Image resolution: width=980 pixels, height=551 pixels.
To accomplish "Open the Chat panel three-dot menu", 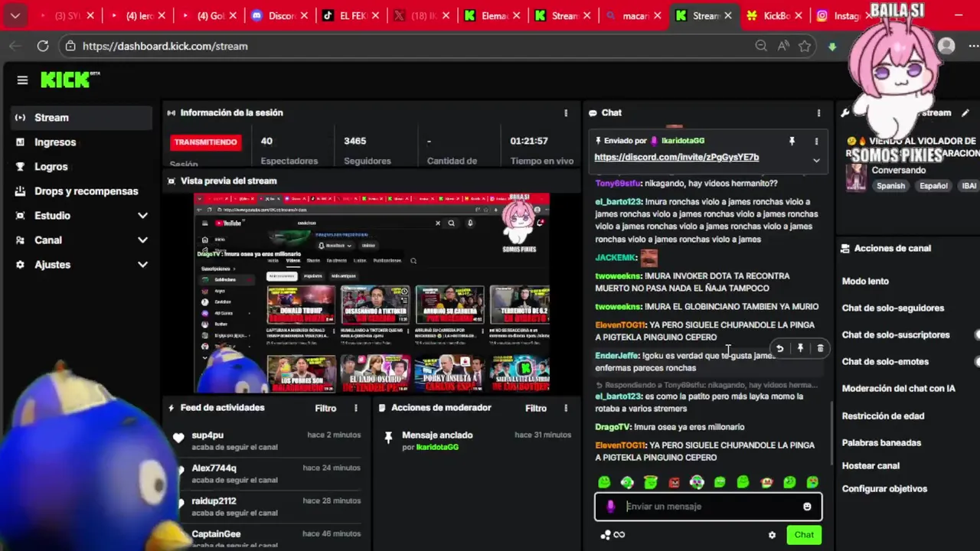I will click(818, 112).
